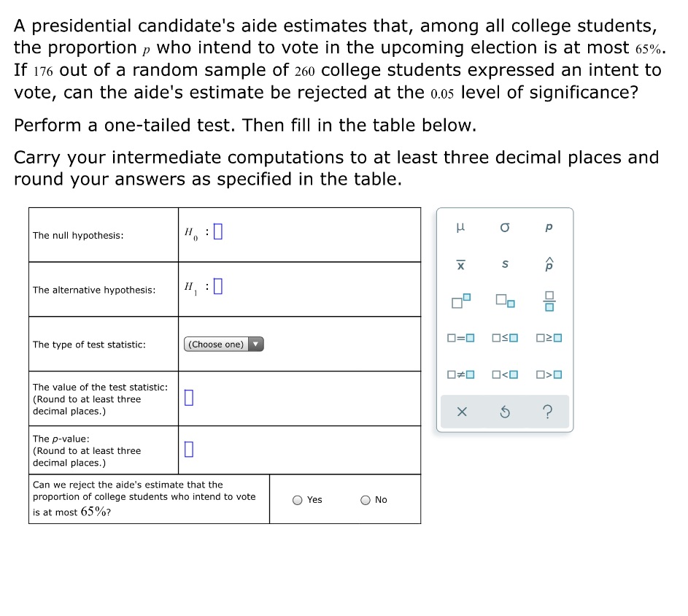Insert the greater-than relation template
688x616 pixels.
[x=548, y=374]
